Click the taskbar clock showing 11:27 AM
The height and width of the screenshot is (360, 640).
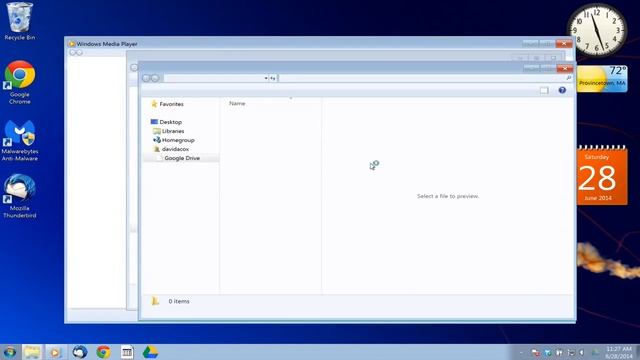tap(619, 352)
